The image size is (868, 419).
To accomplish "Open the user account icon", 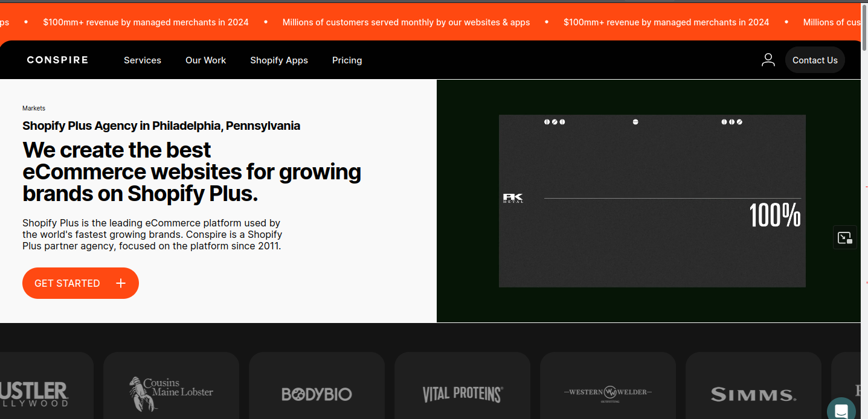I will tap(768, 60).
